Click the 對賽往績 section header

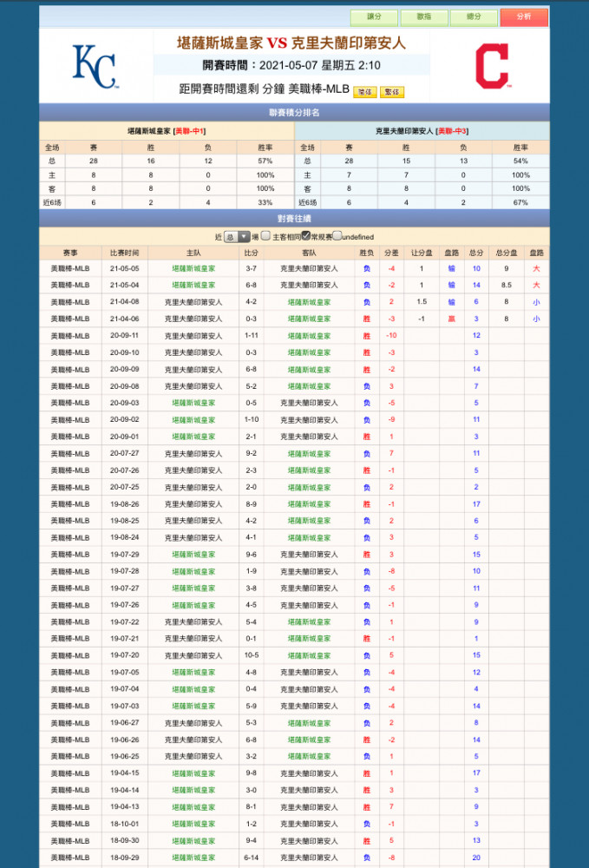pyautogui.click(x=294, y=218)
